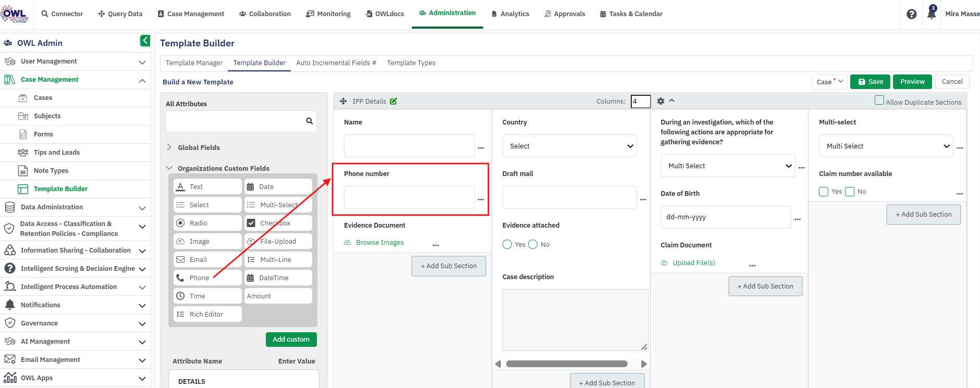Select the Phone custom field tile
Screen dimensions: 980x388
[x=207, y=278]
